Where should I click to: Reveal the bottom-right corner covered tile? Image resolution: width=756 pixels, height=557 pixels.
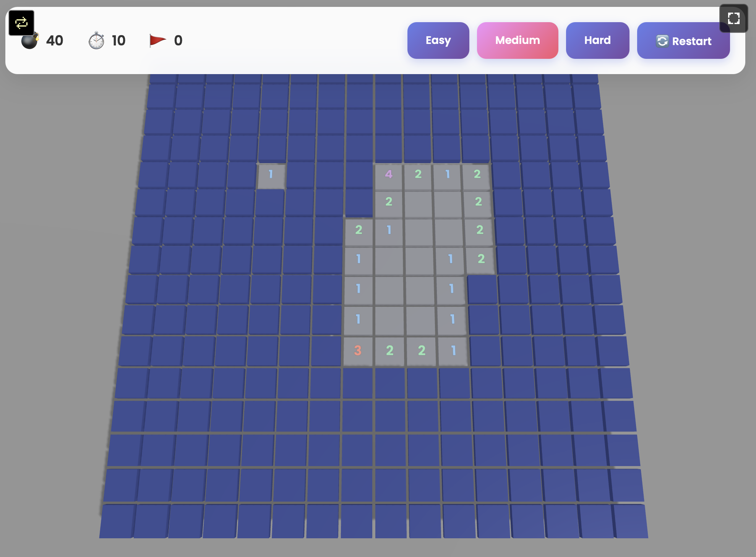[631, 521]
